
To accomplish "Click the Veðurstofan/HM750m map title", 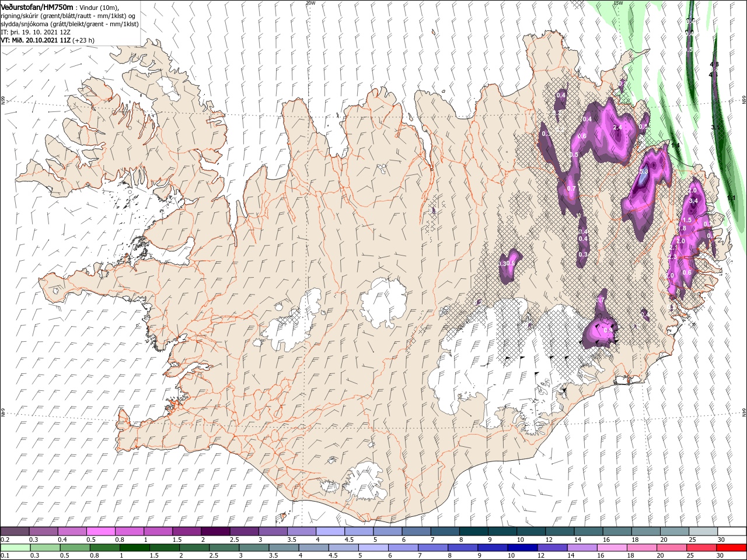I will point(37,6).
